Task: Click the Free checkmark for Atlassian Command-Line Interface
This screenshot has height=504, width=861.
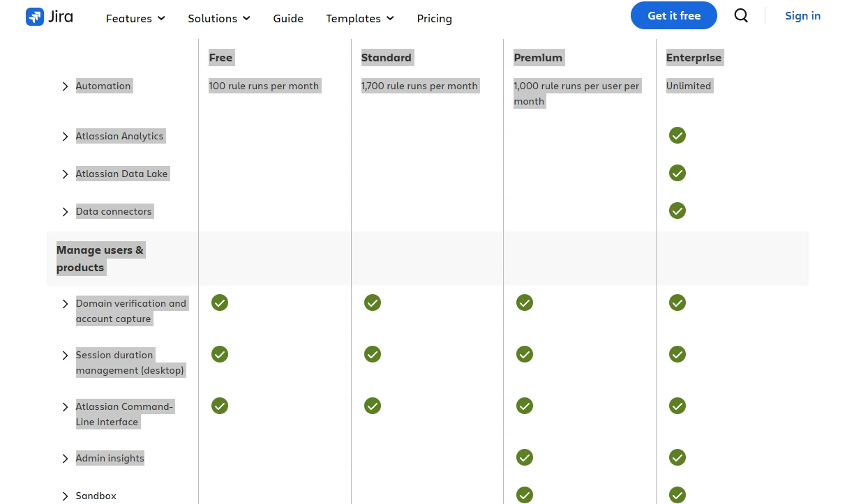Action: [x=220, y=406]
